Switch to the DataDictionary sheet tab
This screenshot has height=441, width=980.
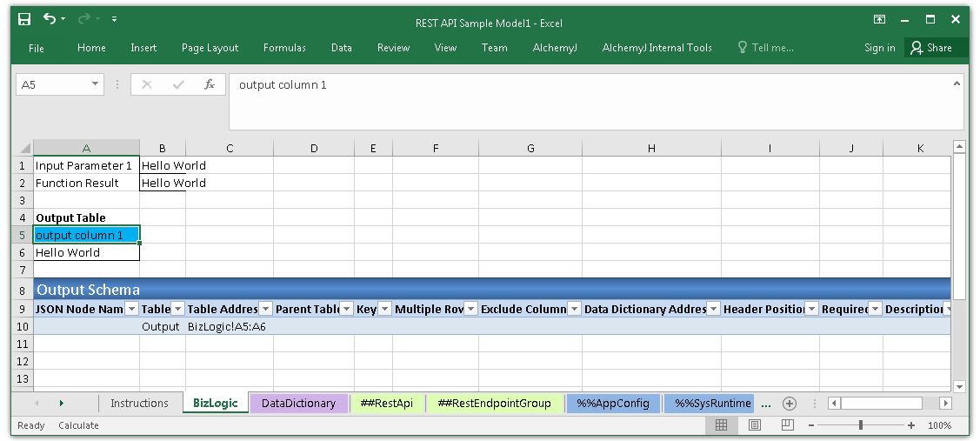298,404
